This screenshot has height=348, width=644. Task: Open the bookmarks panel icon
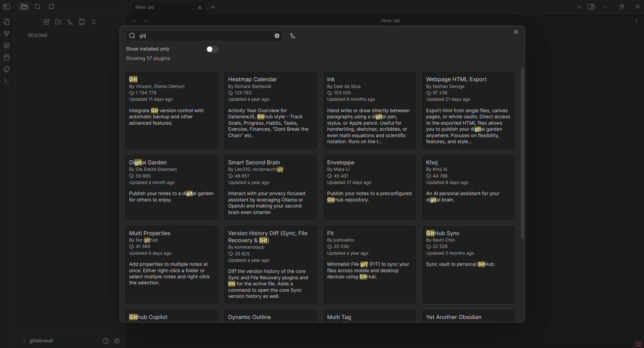point(52,7)
